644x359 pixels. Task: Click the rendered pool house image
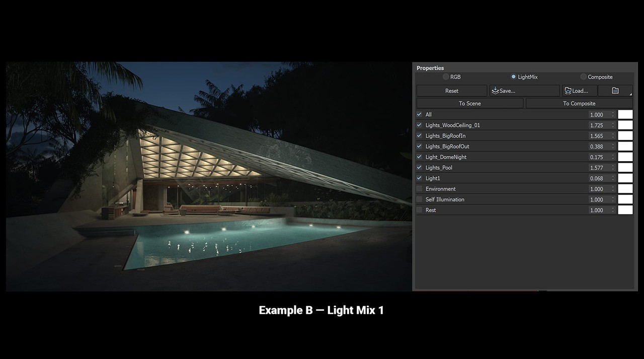[x=209, y=176]
